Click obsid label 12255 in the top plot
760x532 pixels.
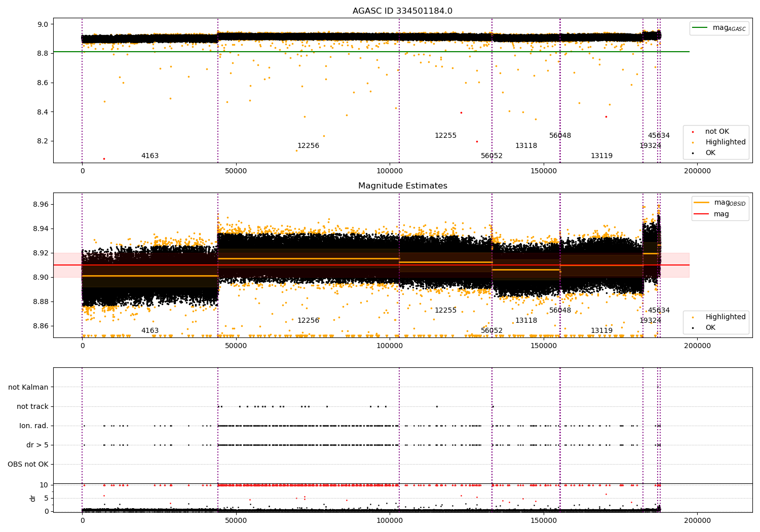tap(445, 136)
